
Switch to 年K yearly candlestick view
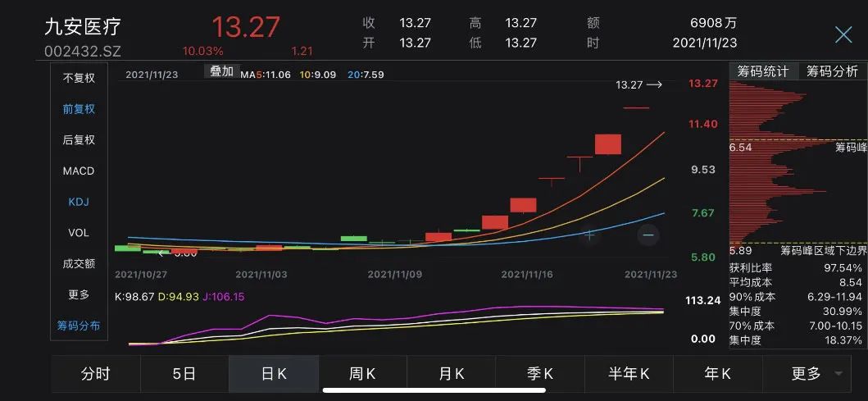coord(718,374)
